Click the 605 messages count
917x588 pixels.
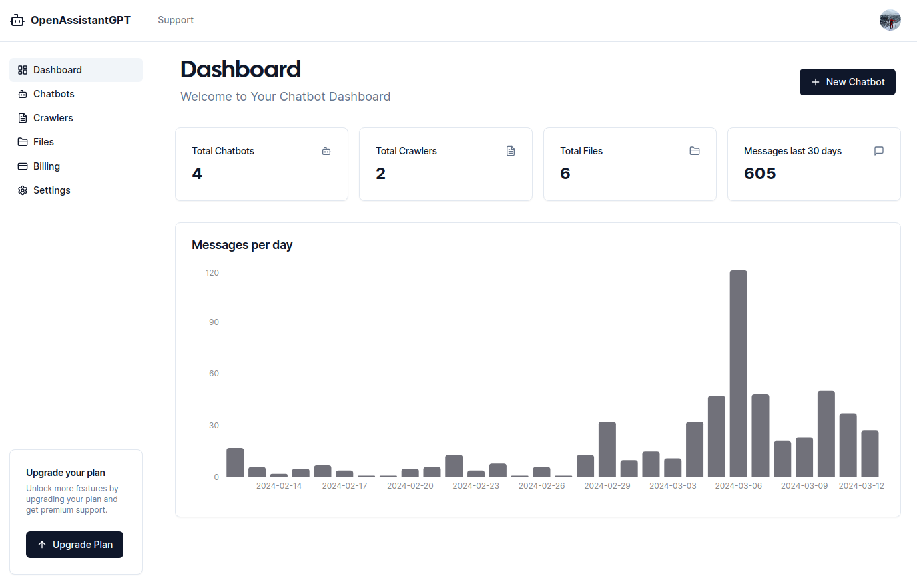point(760,173)
